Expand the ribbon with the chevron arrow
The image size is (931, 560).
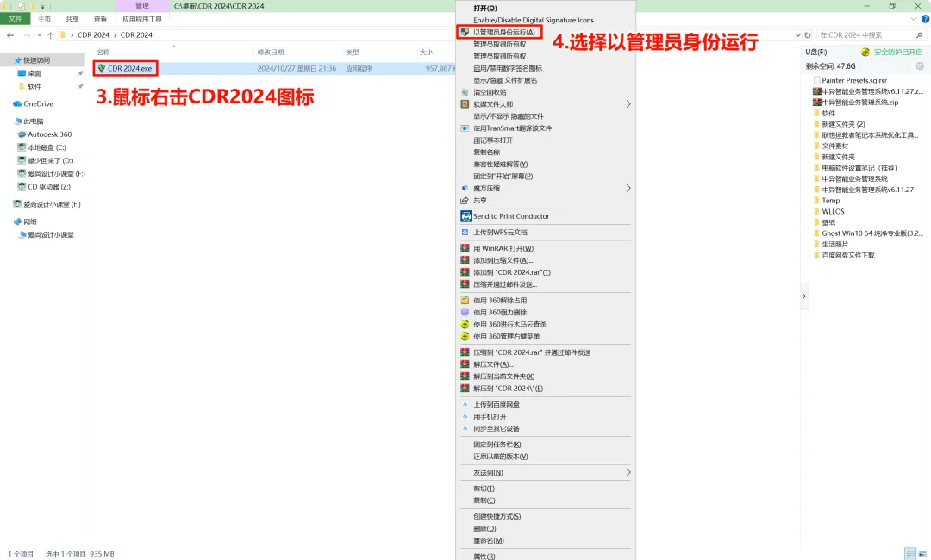coord(914,19)
